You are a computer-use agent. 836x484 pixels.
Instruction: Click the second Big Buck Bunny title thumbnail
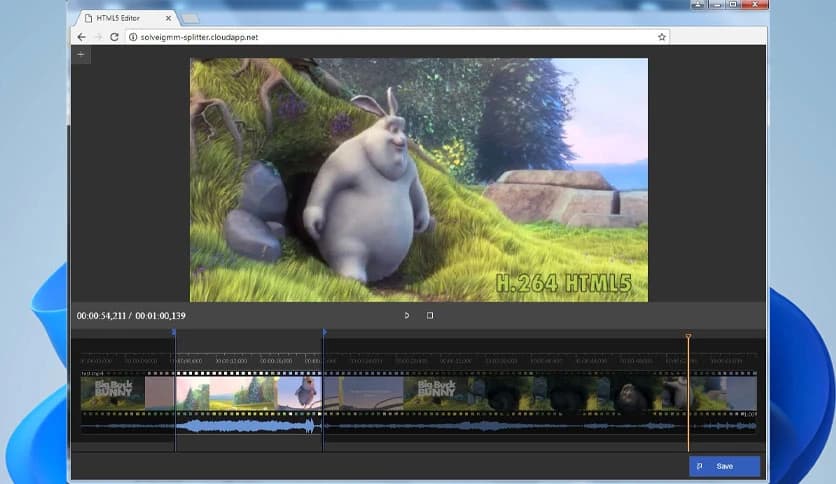(x=436, y=393)
